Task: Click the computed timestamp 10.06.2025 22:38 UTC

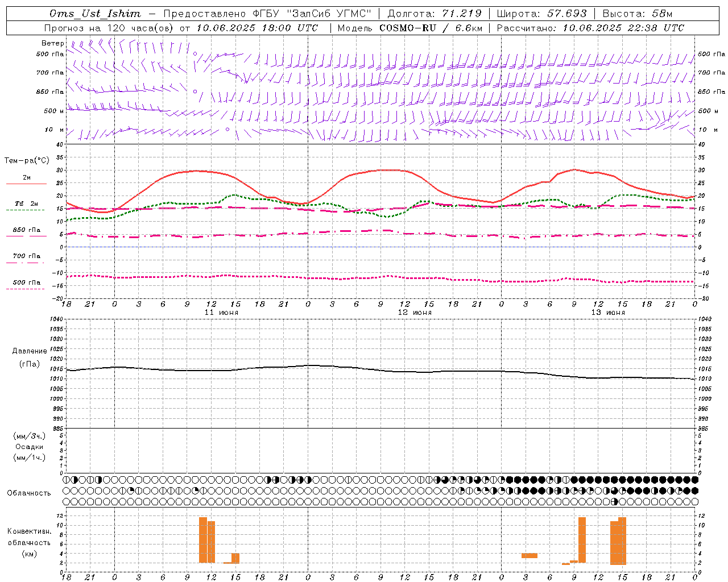Action: pyautogui.click(x=623, y=28)
